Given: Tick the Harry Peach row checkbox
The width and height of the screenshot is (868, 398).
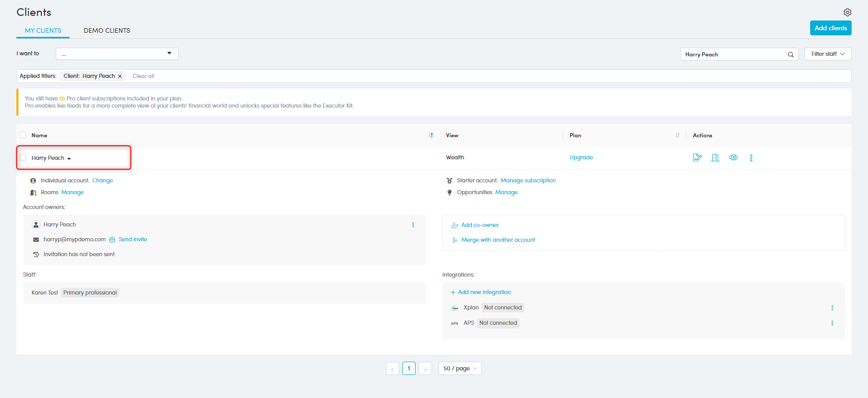Looking at the screenshot, I should point(23,158).
